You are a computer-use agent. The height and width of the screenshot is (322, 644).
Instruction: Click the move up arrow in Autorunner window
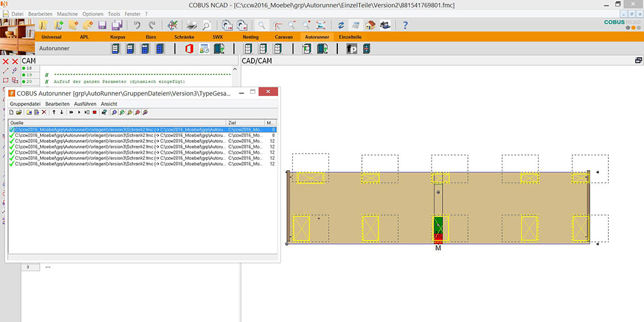tap(54, 112)
